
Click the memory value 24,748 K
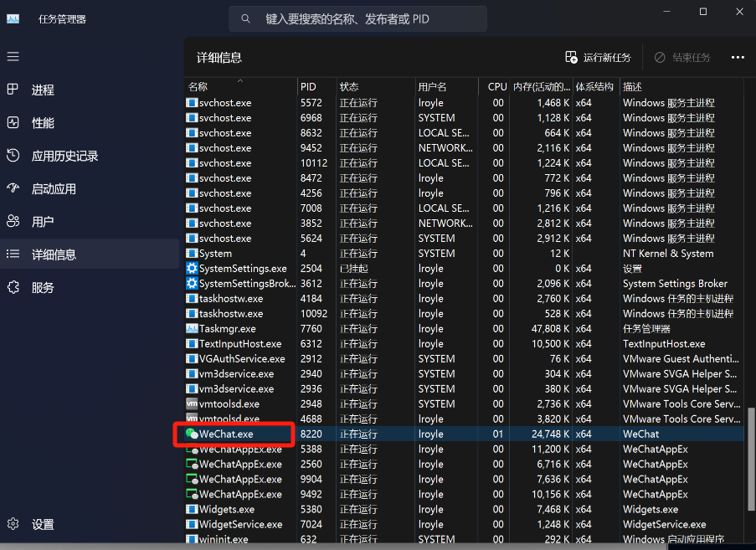tap(550, 434)
